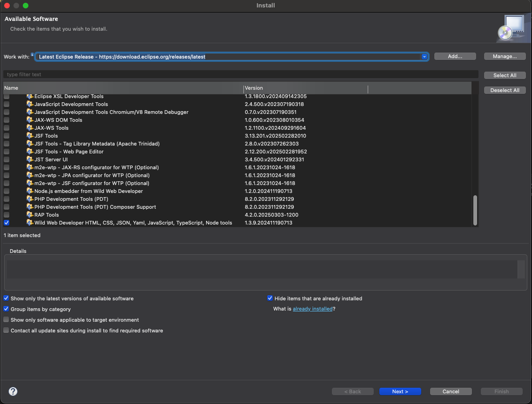This screenshot has width=532, height=404.
Task: Click the Version column header
Action: (306, 88)
